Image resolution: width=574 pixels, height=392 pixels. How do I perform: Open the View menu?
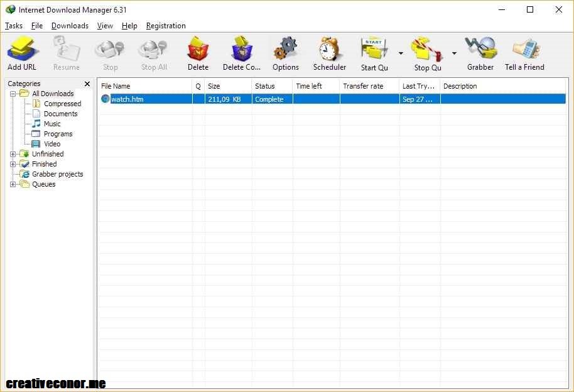click(105, 26)
